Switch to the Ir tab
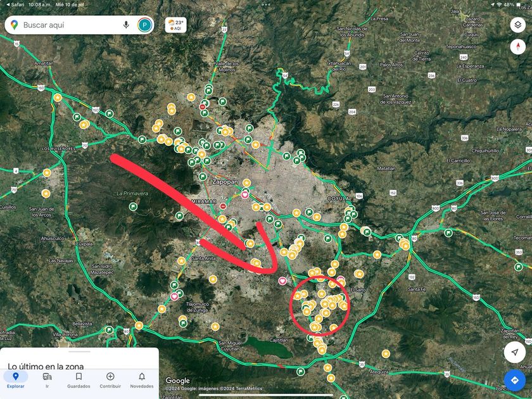532x399 pixels. coord(47,381)
